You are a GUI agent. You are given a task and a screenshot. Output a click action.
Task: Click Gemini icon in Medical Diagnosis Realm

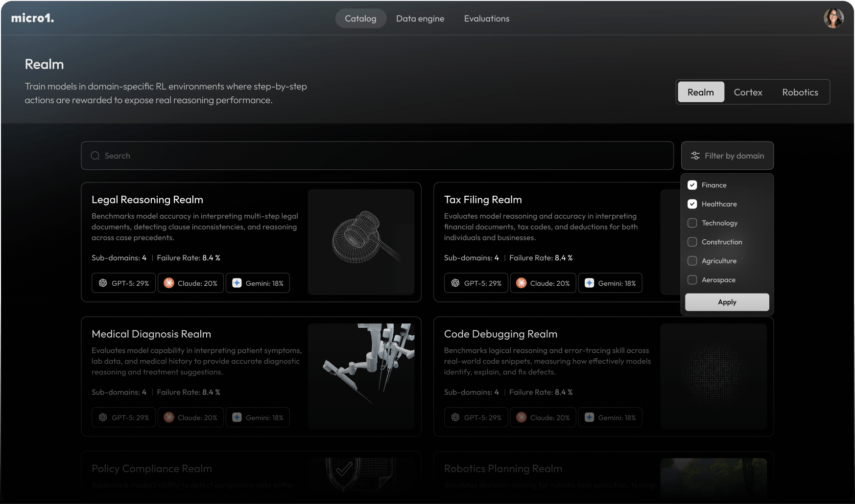(x=237, y=417)
